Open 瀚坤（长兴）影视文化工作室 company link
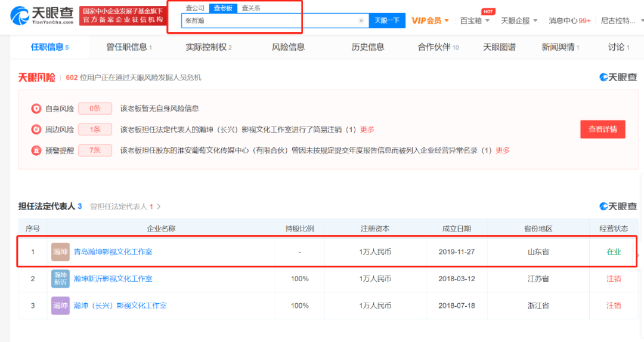 coord(120,306)
